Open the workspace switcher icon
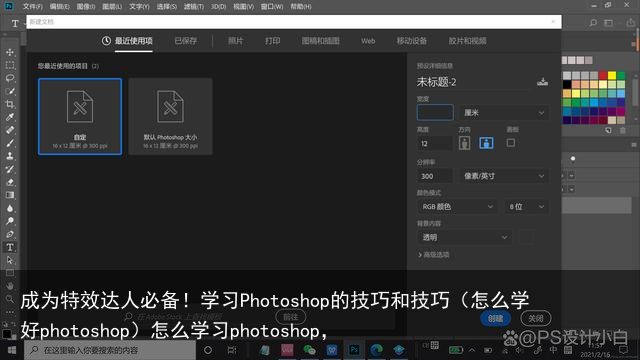Screen dimensions: 640x360 [609, 23]
